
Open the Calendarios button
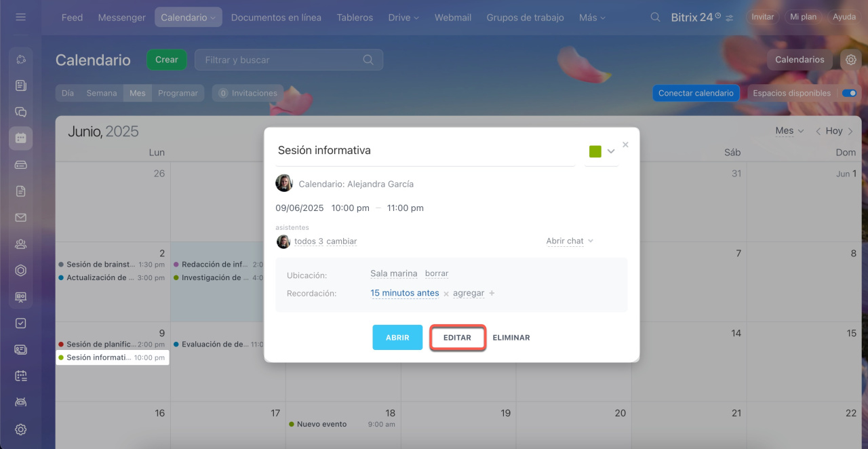pyautogui.click(x=800, y=60)
